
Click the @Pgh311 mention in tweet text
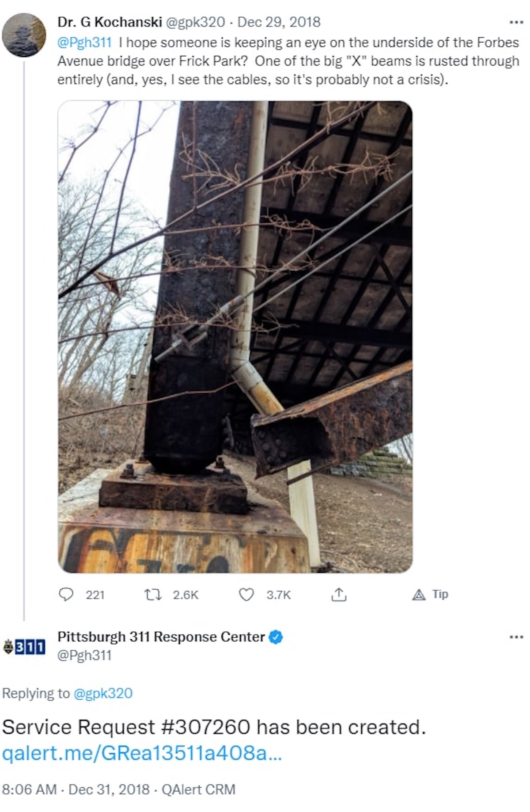point(84,42)
